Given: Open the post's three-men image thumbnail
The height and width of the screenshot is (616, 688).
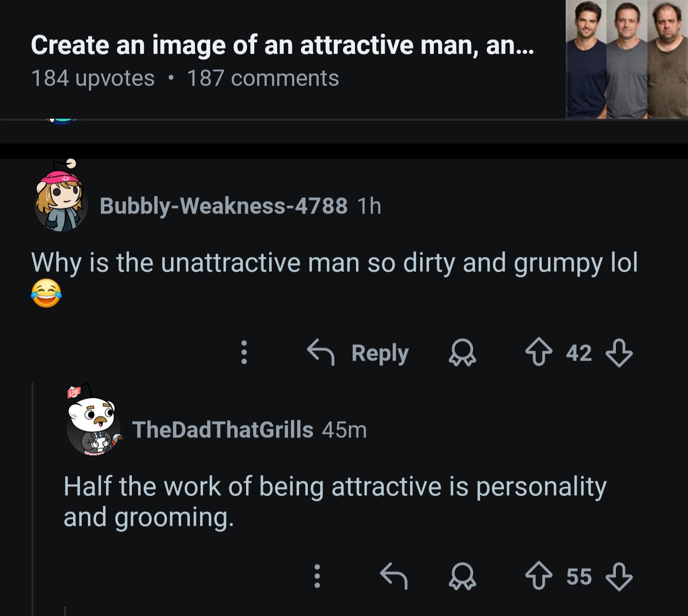Looking at the screenshot, I should 626,59.
